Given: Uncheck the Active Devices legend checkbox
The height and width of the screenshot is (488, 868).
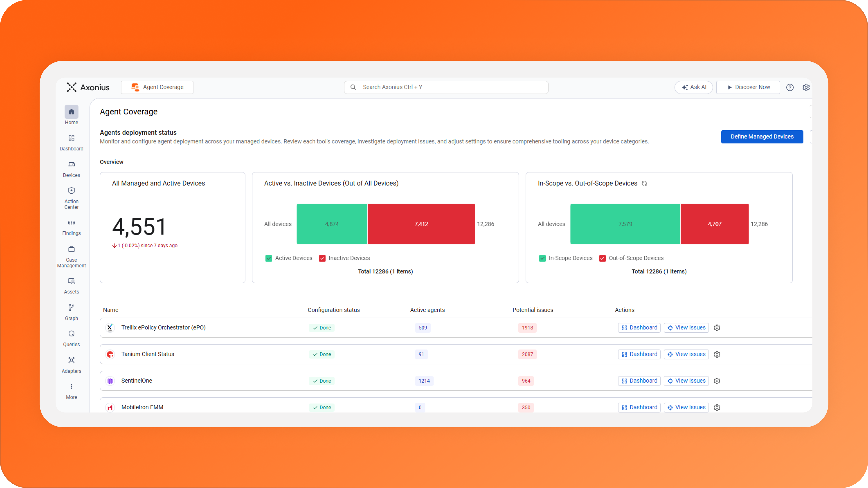Looking at the screenshot, I should tap(269, 258).
